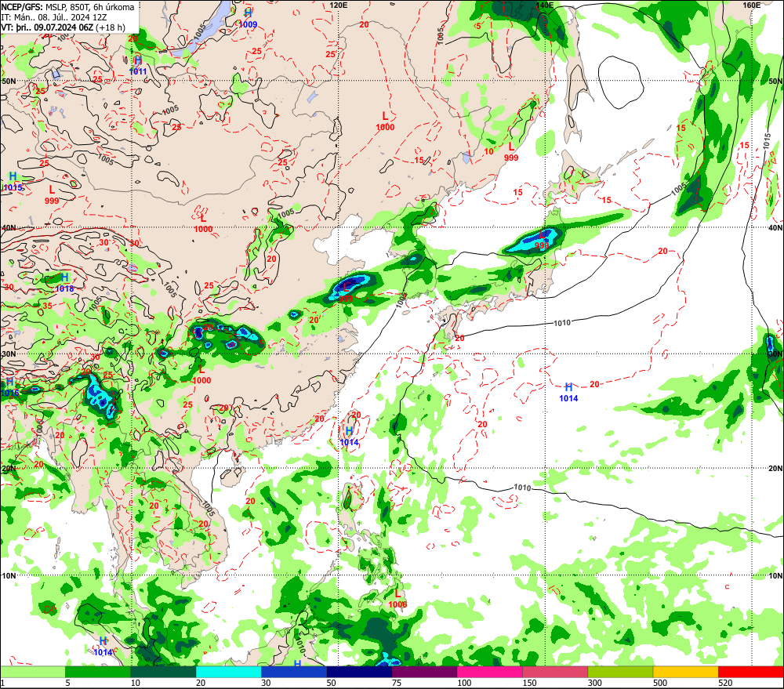The width and height of the screenshot is (784, 689).
Task: Click the L 1006 low near the Philippines
Action: [397, 599]
